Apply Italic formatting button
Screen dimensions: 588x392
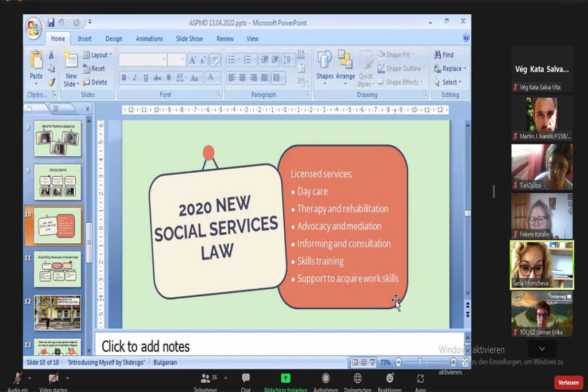(x=134, y=77)
